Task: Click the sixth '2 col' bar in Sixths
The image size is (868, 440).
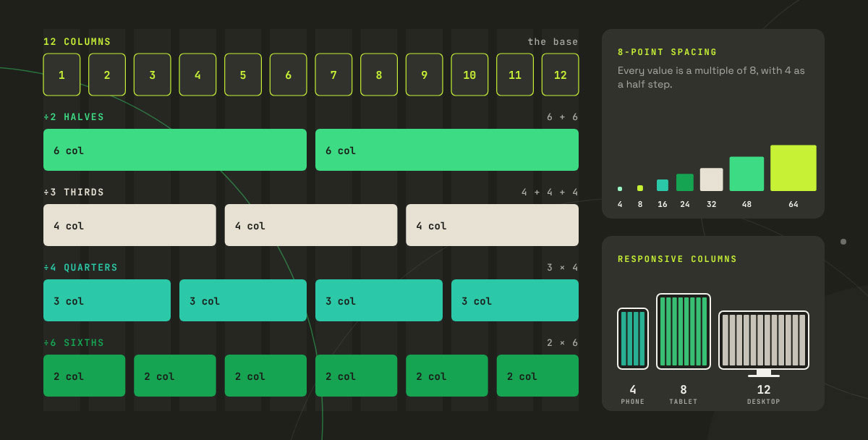Action: point(537,376)
